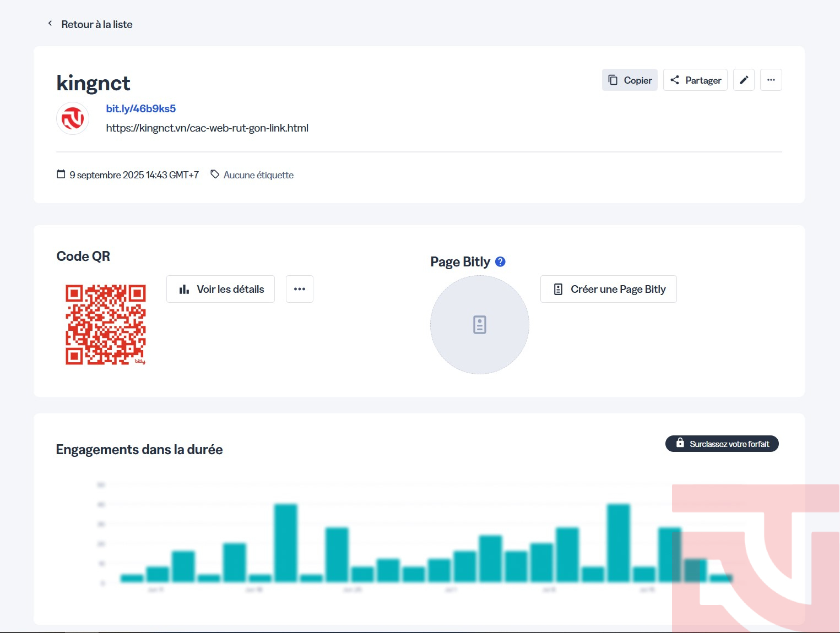This screenshot has height=633, width=840.
Task: Click the creation date 9 septembre 2025
Action: click(134, 175)
